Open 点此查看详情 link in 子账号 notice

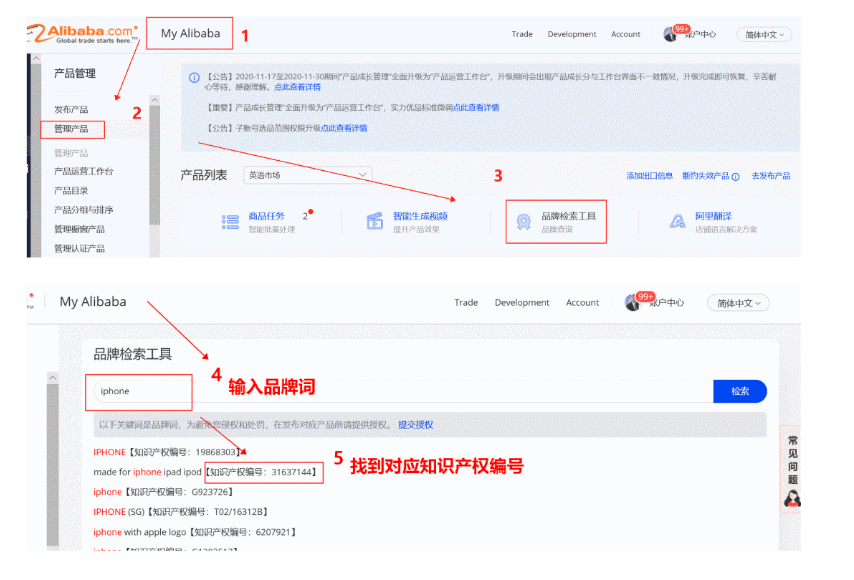point(344,128)
